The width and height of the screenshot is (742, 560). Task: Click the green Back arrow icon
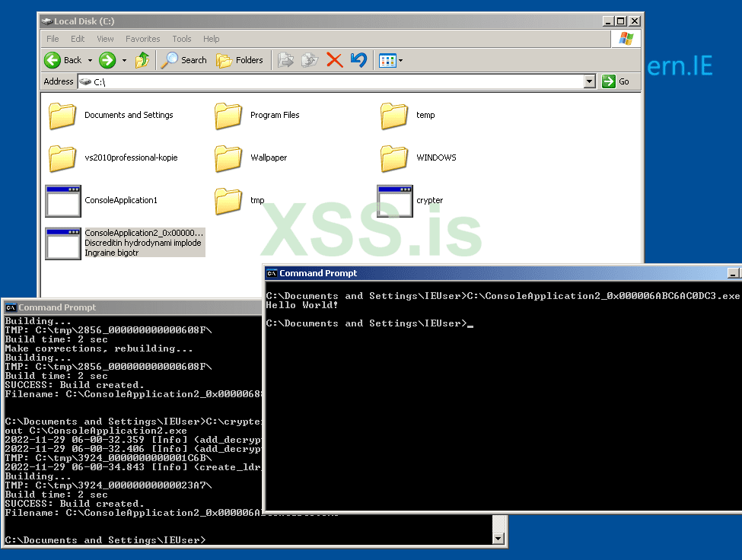tap(53, 60)
